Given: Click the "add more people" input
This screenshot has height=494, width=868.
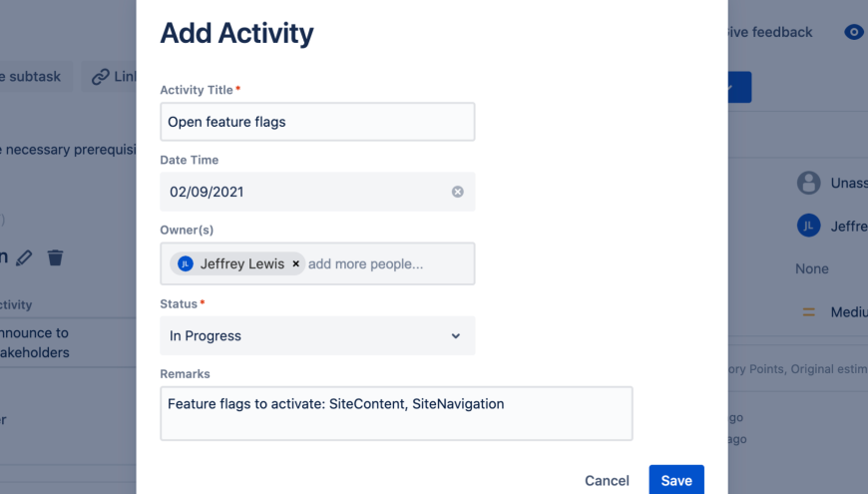Looking at the screenshot, I should point(379,264).
